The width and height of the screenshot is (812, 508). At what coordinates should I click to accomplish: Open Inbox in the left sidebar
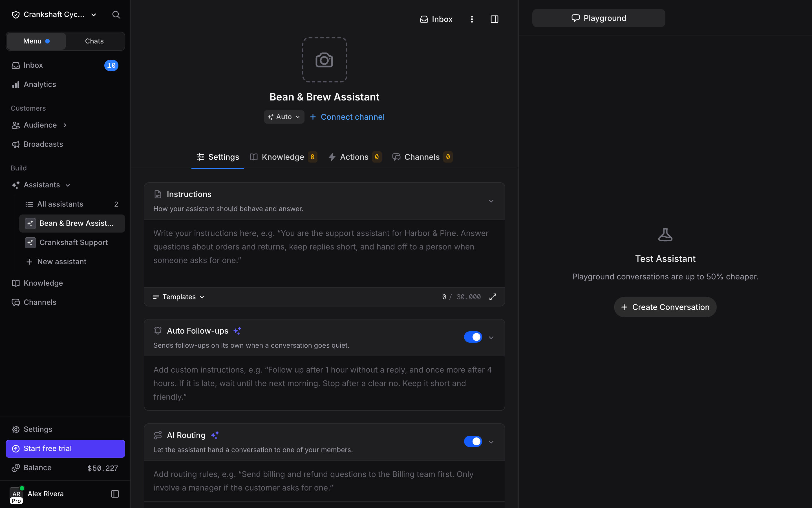[x=65, y=65]
